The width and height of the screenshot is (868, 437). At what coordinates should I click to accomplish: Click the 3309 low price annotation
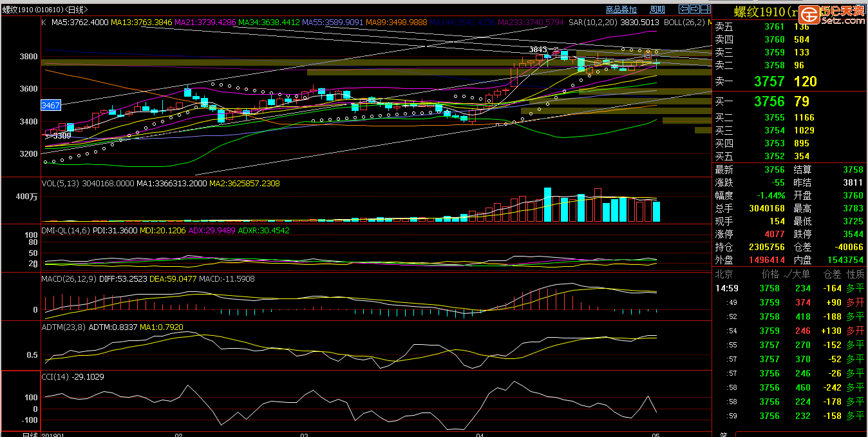coord(62,136)
